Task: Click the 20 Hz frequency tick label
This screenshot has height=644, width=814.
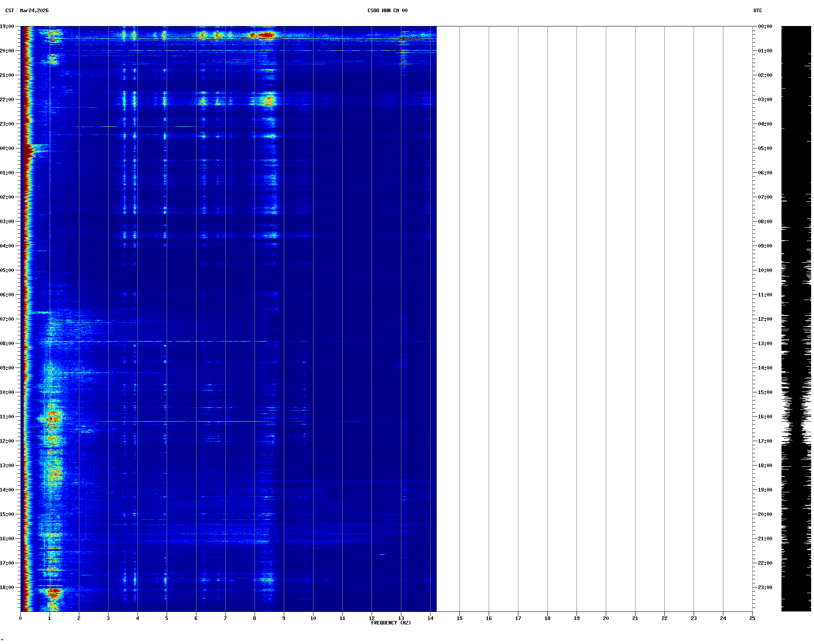Action: pos(606,618)
